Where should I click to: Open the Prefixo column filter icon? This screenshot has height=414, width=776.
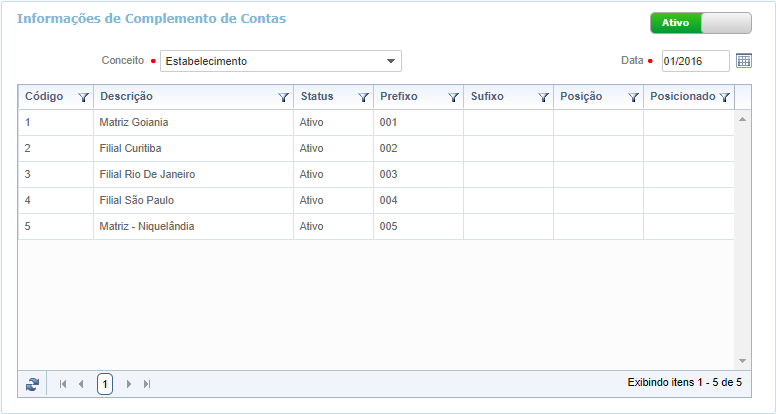point(454,98)
